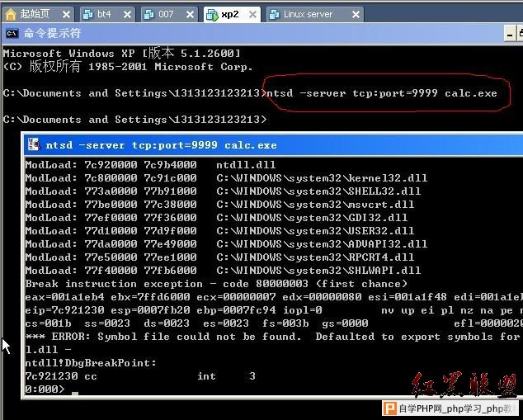Viewport: 523px width, 420px height.
Task: Click the Microsoft Windows XP version line
Action: point(121,54)
